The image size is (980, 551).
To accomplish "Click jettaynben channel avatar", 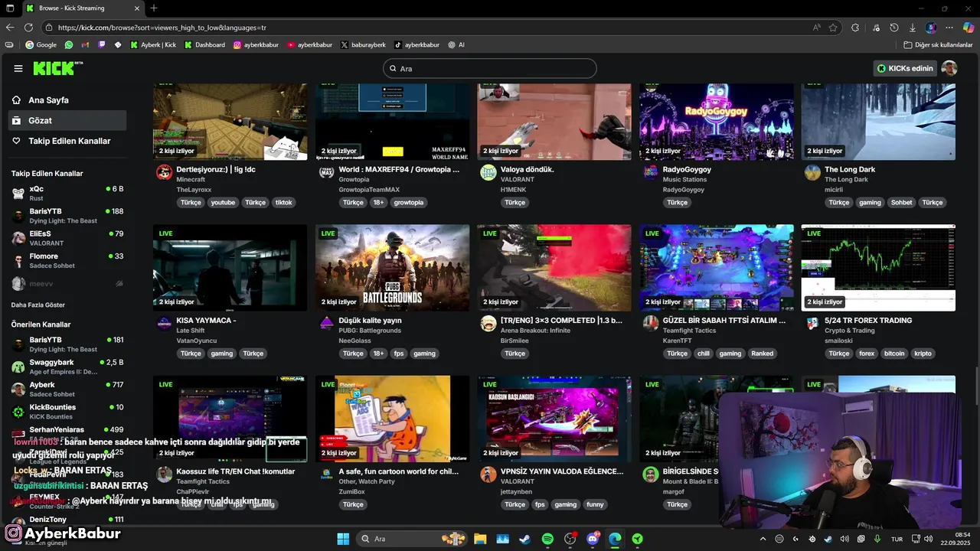I will [488, 474].
